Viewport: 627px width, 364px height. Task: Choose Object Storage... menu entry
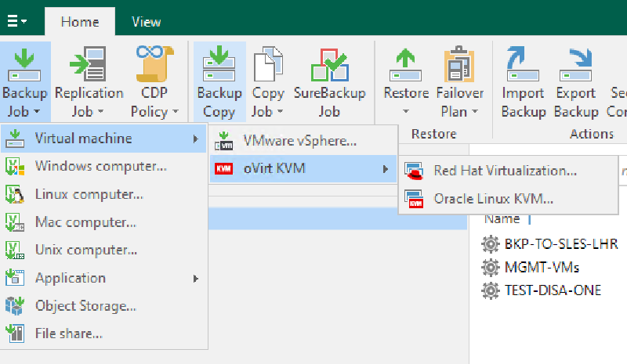pos(103,305)
